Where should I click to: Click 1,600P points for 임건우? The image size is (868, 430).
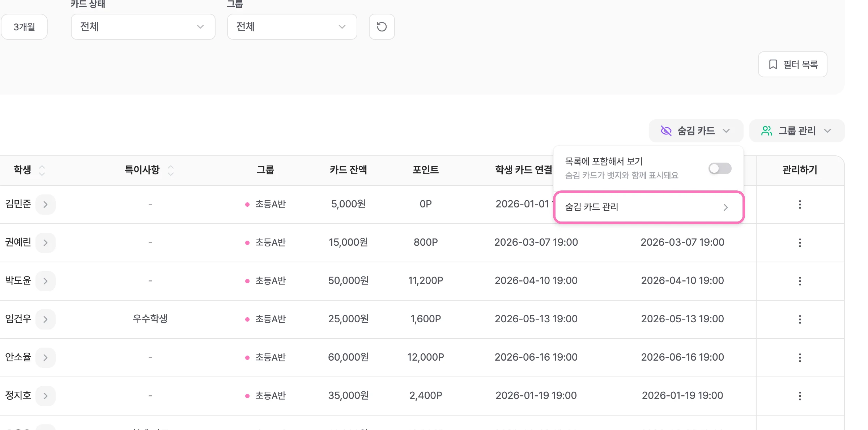pos(426,319)
